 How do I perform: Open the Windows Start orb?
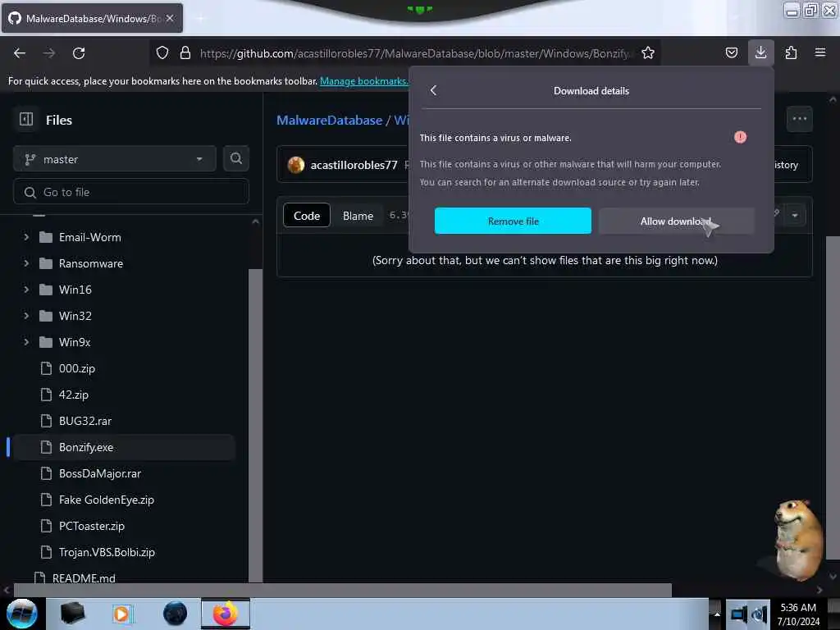22,614
